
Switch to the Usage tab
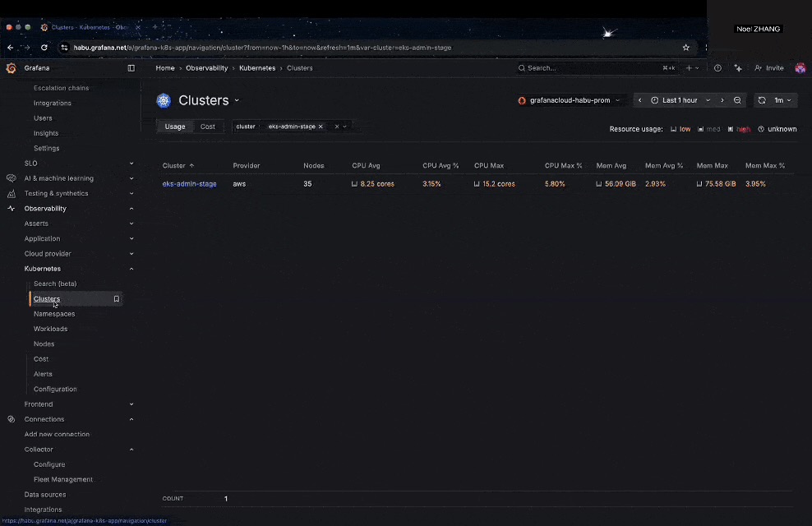[175, 127]
